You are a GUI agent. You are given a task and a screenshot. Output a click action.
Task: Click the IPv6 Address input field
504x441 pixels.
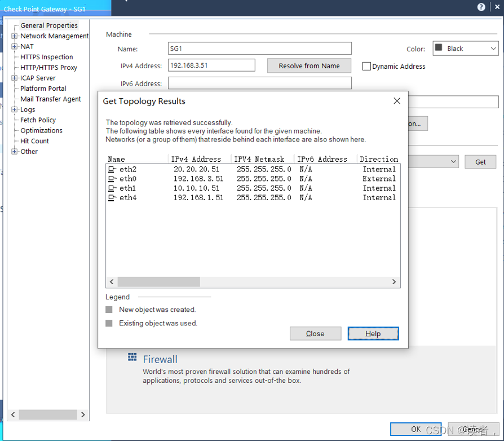(x=260, y=83)
